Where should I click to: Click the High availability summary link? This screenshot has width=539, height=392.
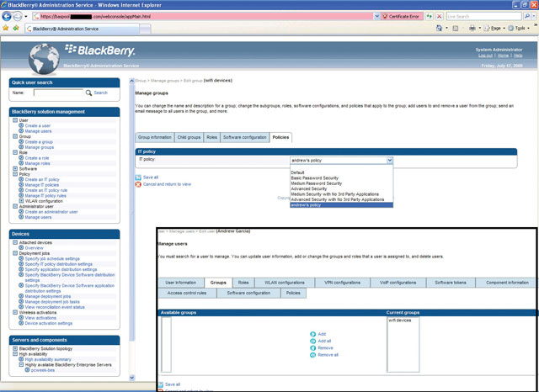click(x=48, y=359)
